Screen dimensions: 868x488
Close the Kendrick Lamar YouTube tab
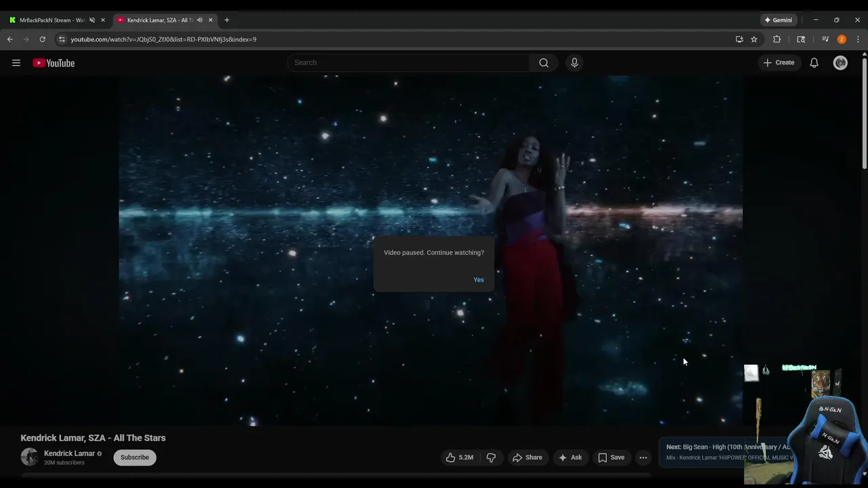[x=210, y=20]
